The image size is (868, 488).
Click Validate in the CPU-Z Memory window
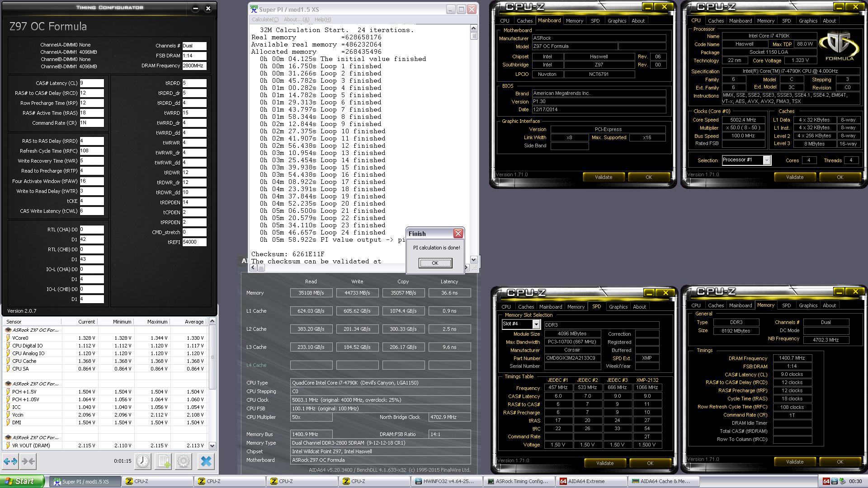point(794,462)
